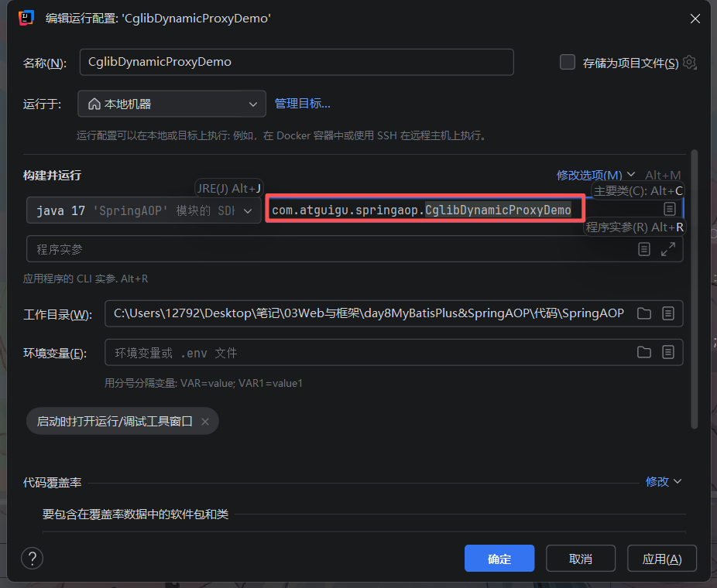Insert macros icon in 工作目录 row
This screenshot has height=588, width=717.
click(x=668, y=313)
